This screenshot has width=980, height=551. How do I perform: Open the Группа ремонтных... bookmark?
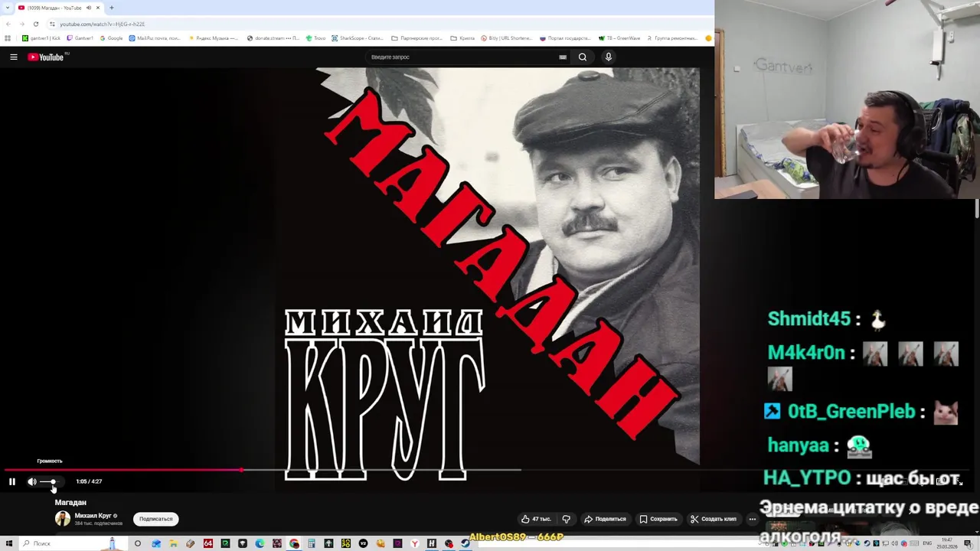673,38
